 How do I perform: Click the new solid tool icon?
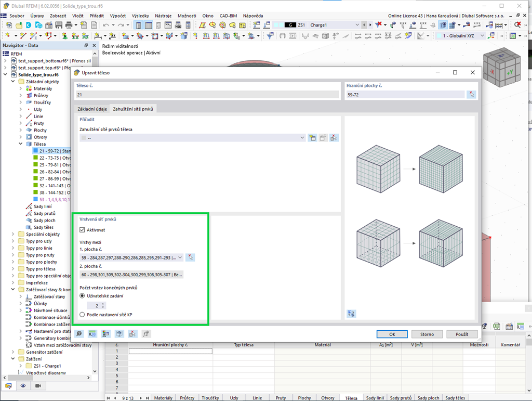click(x=184, y=36)
